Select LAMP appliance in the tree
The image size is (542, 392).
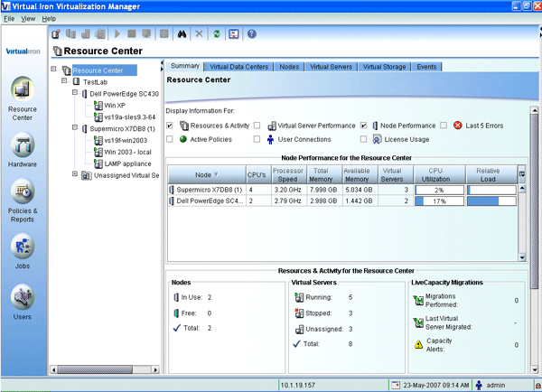[x=127, y=163]
